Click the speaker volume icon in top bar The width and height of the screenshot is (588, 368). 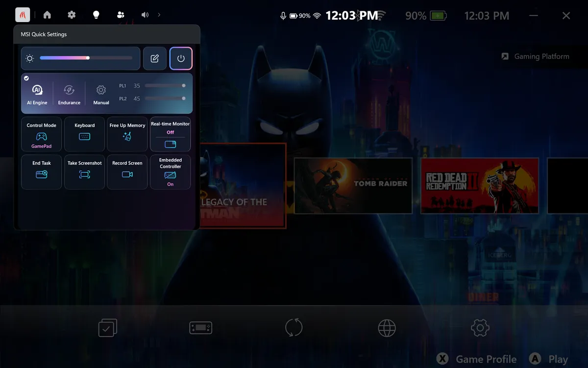coord(145,15)
